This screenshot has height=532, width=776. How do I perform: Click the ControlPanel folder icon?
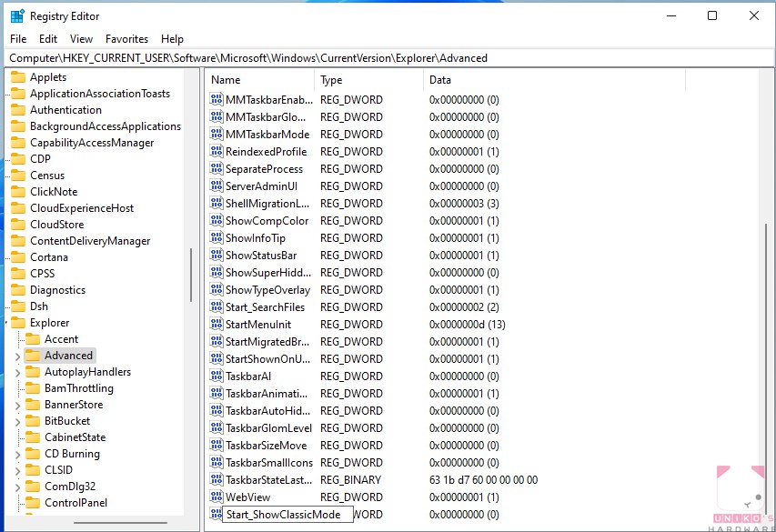33,503
